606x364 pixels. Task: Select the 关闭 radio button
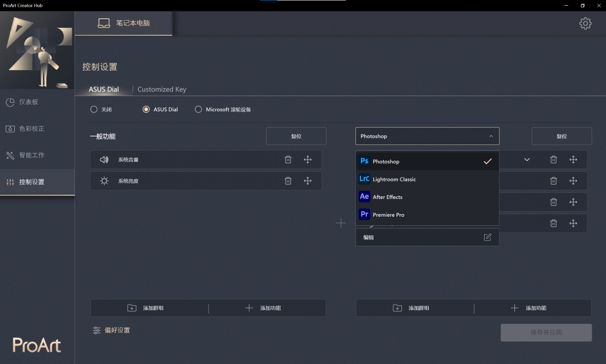pos(94,110)
